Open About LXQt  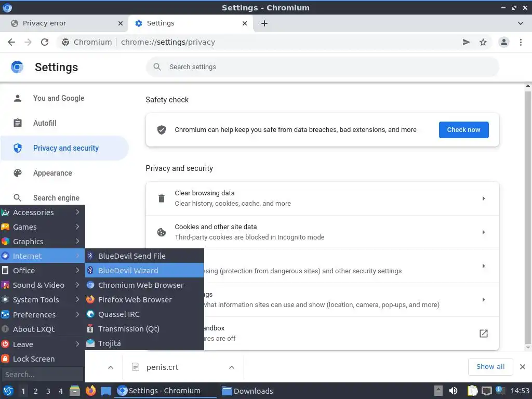point(43,329)
